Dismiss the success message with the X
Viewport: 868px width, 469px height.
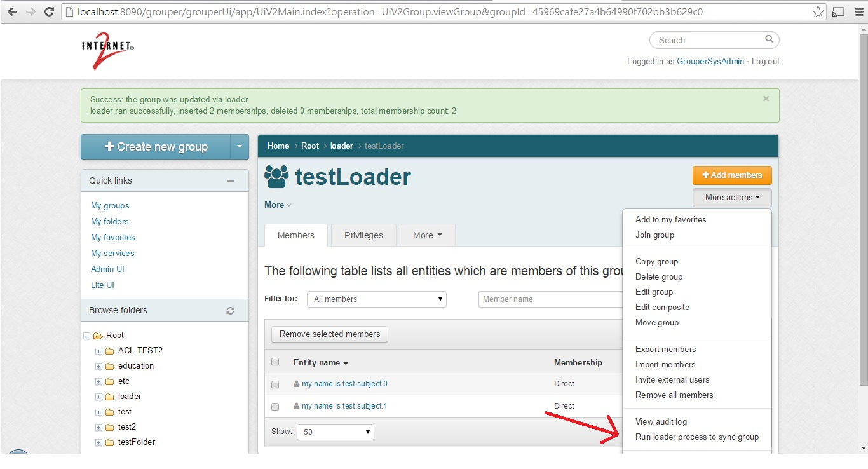click(766, 99)
